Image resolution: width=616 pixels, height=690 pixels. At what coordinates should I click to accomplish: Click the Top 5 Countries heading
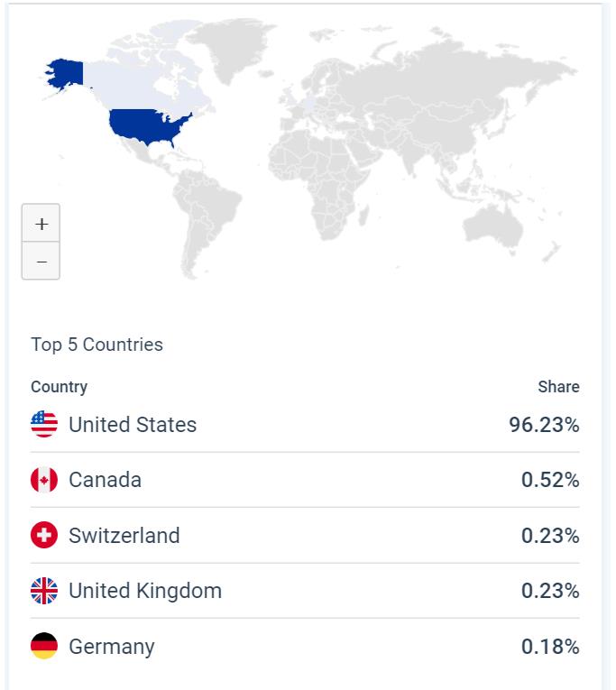pos(97,345)
